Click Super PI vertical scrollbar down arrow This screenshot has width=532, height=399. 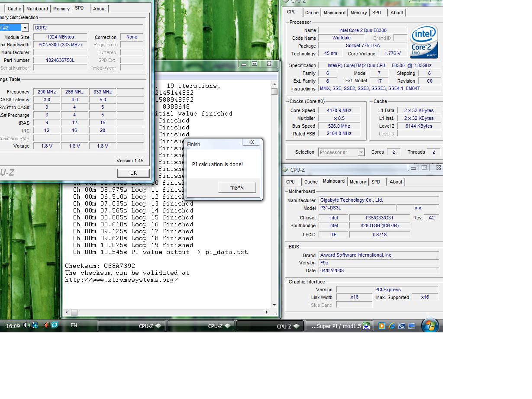coord(274,305)
